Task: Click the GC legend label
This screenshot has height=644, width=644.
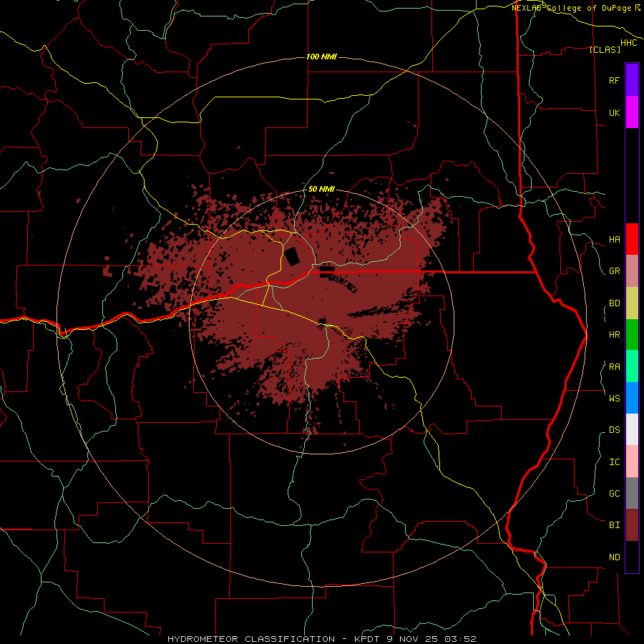Action: pyautogui.click(x=614, y=494)
